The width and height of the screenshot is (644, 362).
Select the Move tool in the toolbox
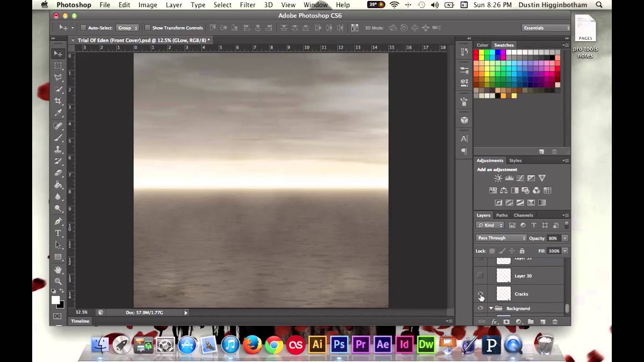[58, 54]
